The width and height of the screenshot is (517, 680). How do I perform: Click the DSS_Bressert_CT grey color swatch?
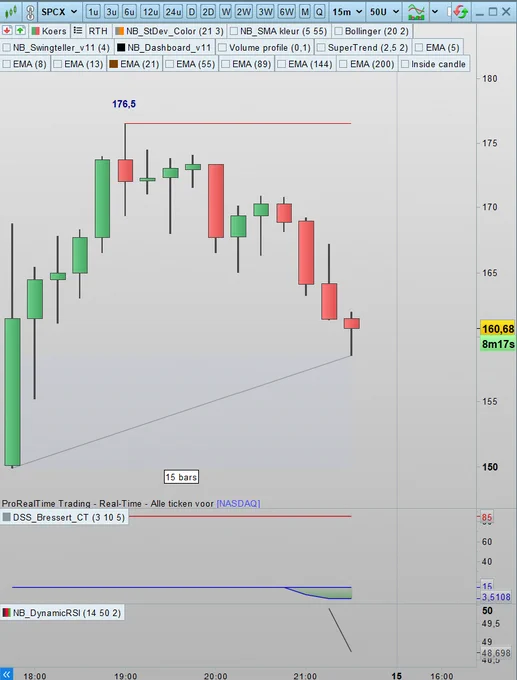pos(7,517)
